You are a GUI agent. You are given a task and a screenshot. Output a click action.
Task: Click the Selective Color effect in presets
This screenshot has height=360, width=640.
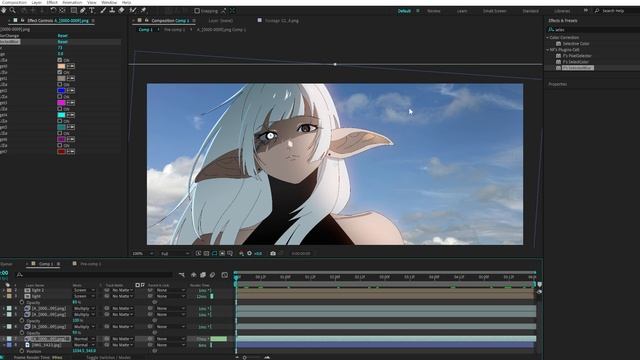coord(576,44)
